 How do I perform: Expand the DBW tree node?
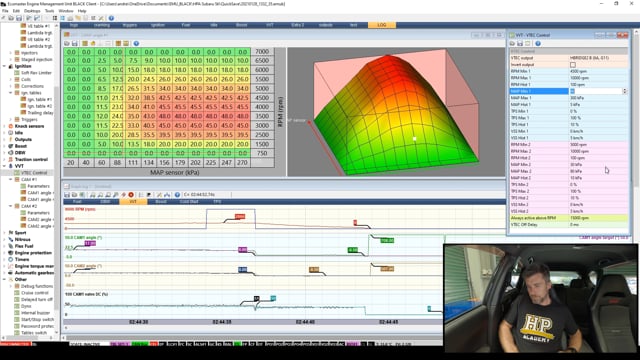click(4, 153)
